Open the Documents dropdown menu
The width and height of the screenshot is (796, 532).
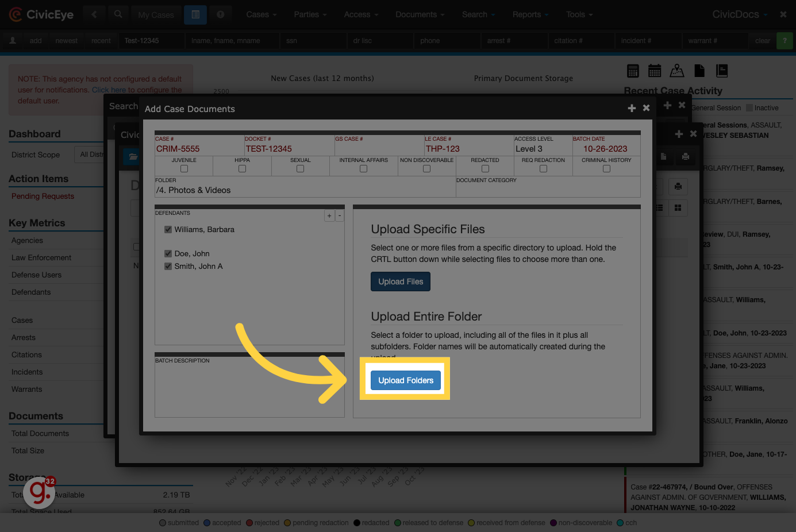click(420, 14)
